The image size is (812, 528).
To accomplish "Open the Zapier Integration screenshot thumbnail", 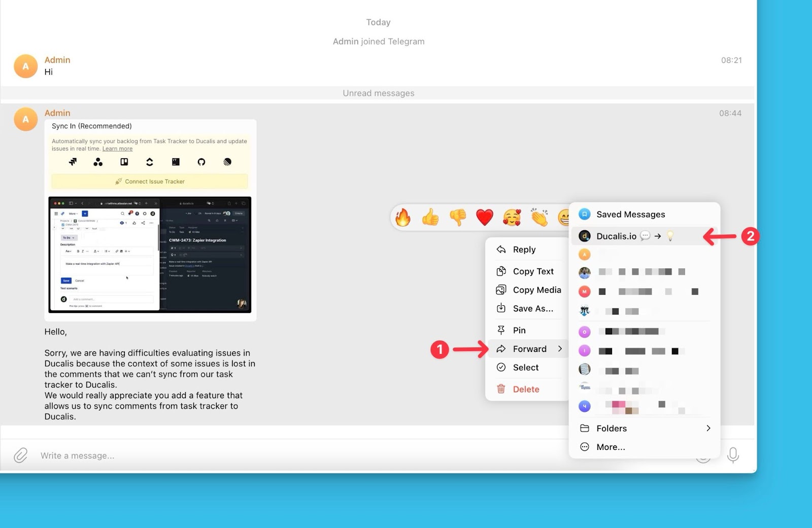I will pyautogui.click(x=150, y=255).
